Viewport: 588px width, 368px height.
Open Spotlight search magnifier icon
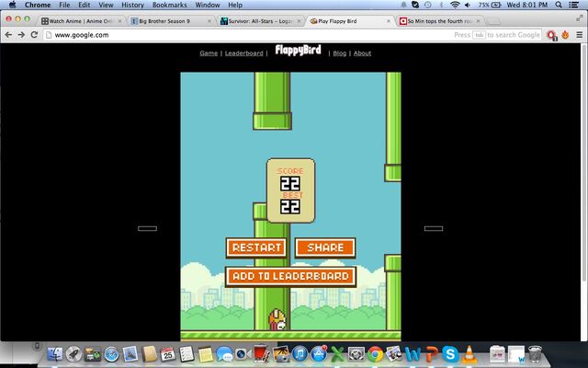tap(559, 5)
